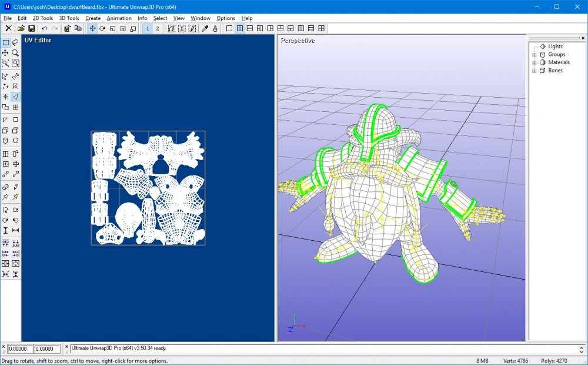This screenshot has height=365, width=588.
Task: Open the 3D Tools menu
Action: (69, 18)
